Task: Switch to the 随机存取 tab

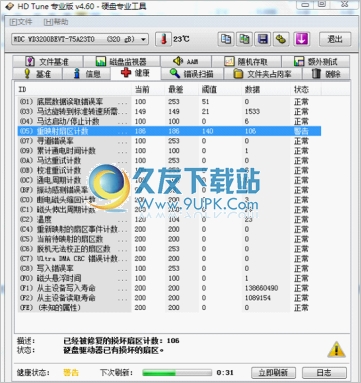Action: (246, 62)
